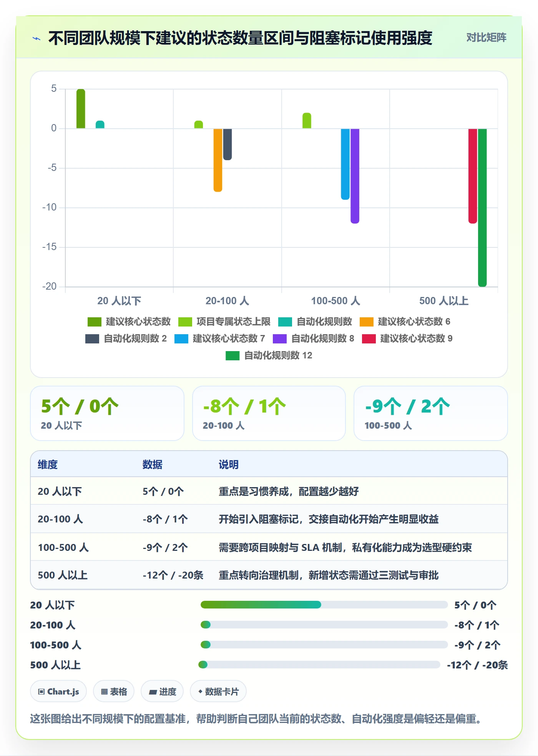Screen dimensions: 538x756
Task: Click the dark green bar for 20 人以下
Action: point(81,109)
